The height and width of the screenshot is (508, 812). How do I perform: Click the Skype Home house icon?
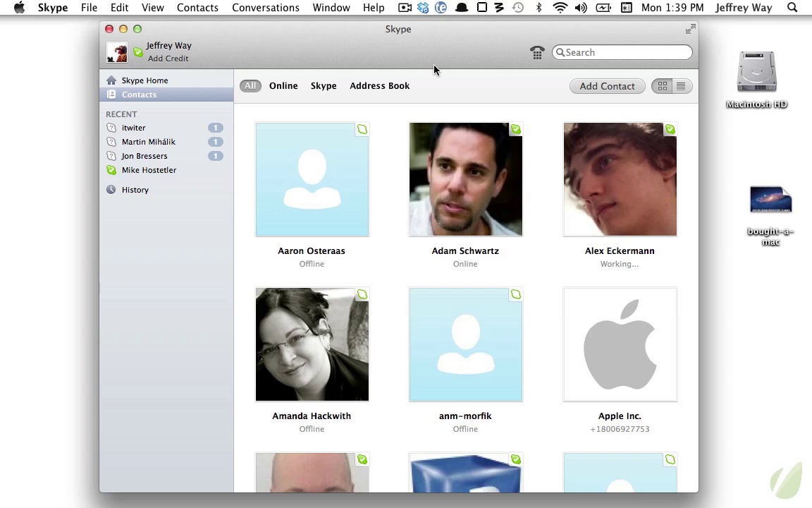pyautogui.click(x=111, y=80)
